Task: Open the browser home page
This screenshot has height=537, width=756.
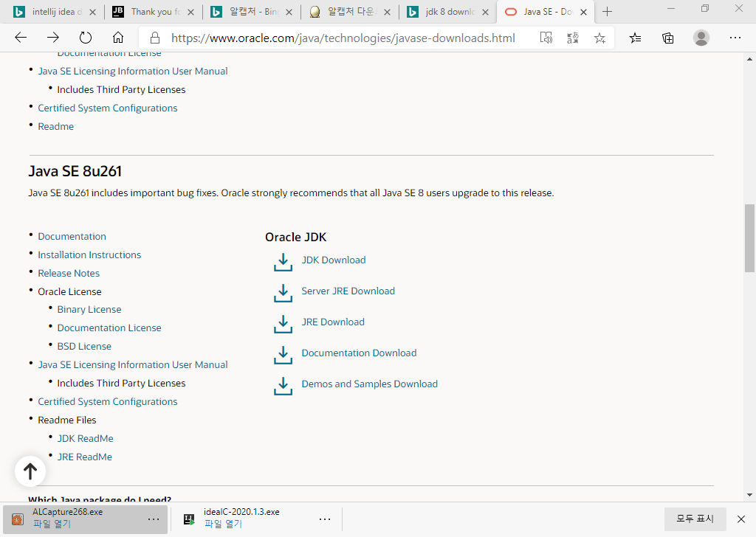Action: 118,38
